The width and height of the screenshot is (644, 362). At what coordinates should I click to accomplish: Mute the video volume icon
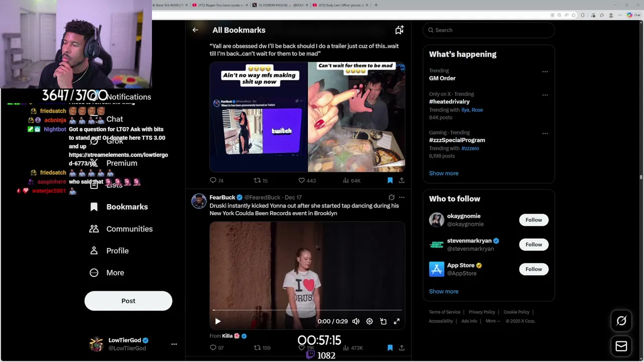(x=356, y=321)
